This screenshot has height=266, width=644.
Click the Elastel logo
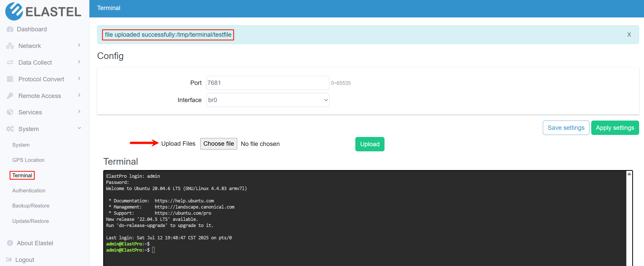[43, 11]
